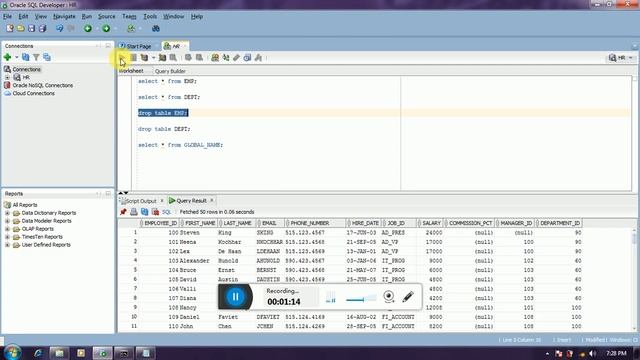Screen dimensions: 640x360
Task: Select the HR worksheet tab
Action: click(x=176, y=46)
